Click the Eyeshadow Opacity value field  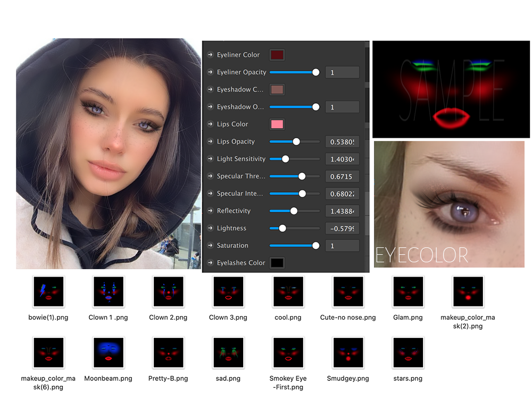click(342, 107)
